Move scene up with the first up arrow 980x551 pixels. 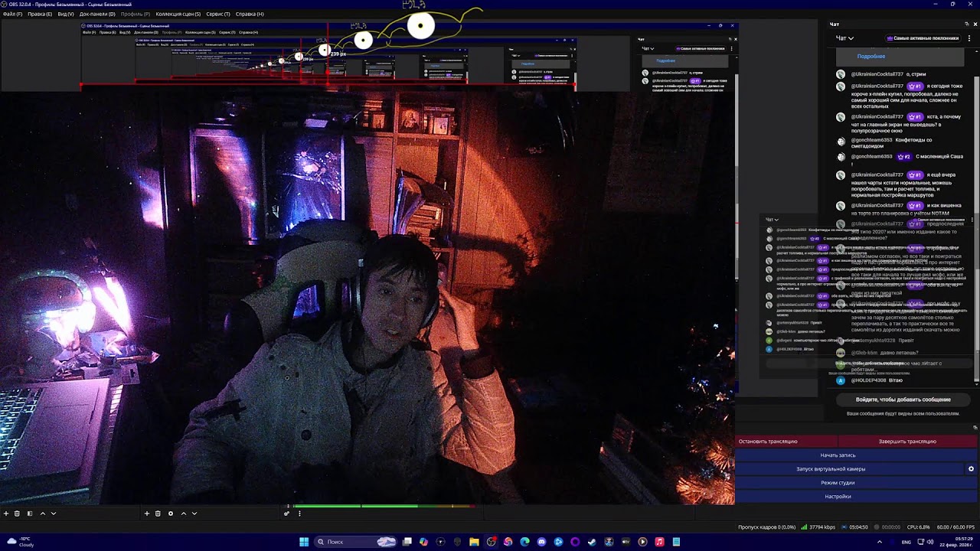(x=42, y=514)
